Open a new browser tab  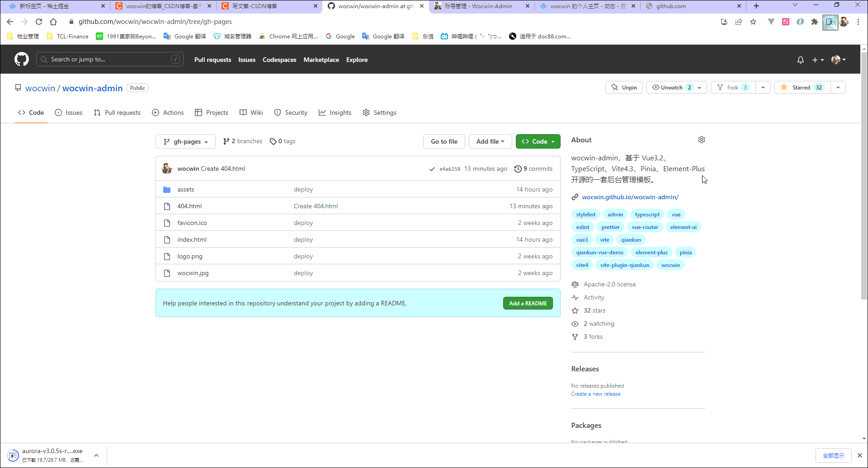click(x=756, y=6)
